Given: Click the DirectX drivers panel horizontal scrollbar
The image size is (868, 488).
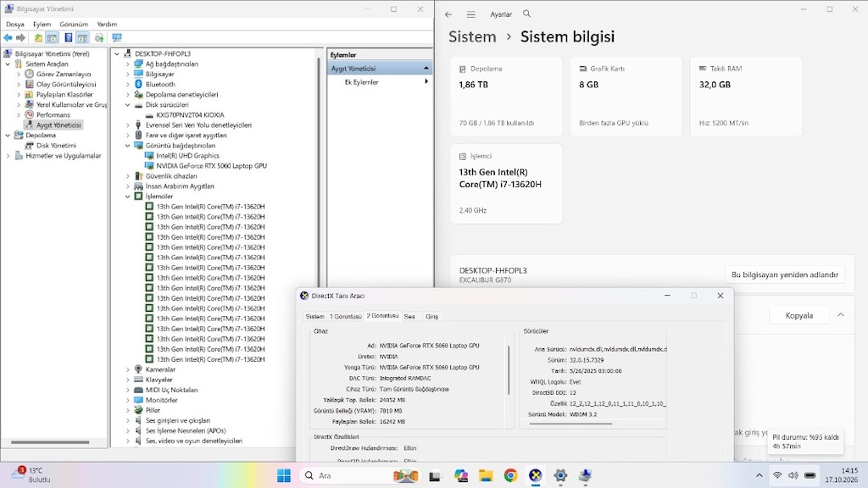Looking at the screenshot, I should [x=570, y=424].
